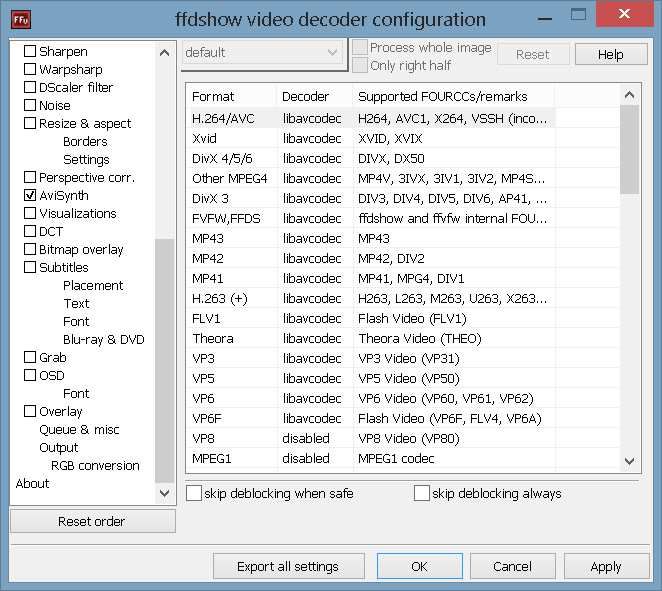Apply the configuration changes

606,566
